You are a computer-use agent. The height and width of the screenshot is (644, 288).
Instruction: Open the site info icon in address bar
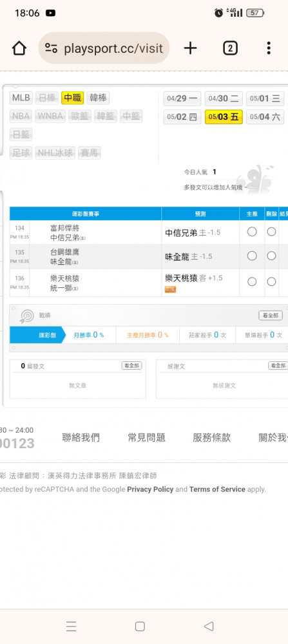click(51, 48)
